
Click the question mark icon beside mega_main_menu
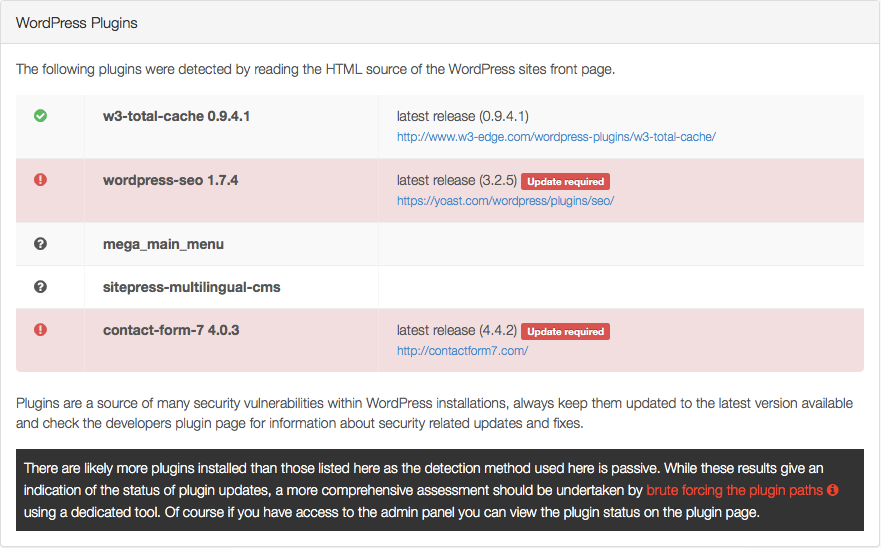click(x=40, y=244)
